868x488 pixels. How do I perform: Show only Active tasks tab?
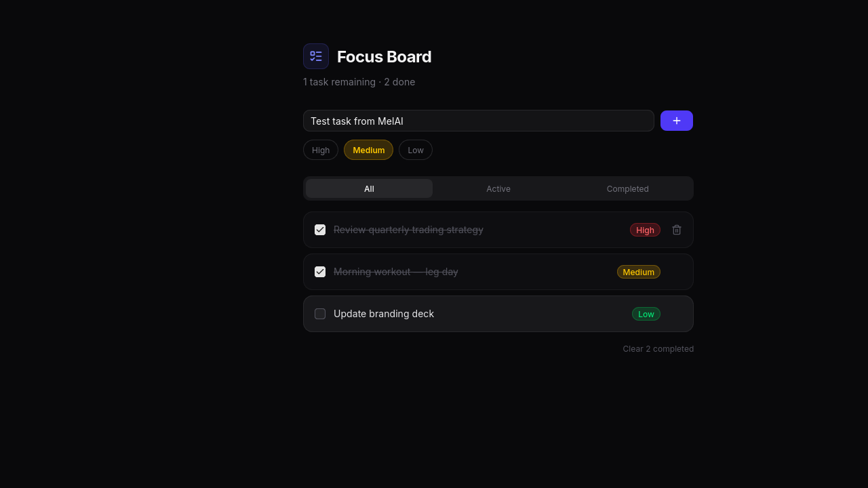tap(498, 188)
